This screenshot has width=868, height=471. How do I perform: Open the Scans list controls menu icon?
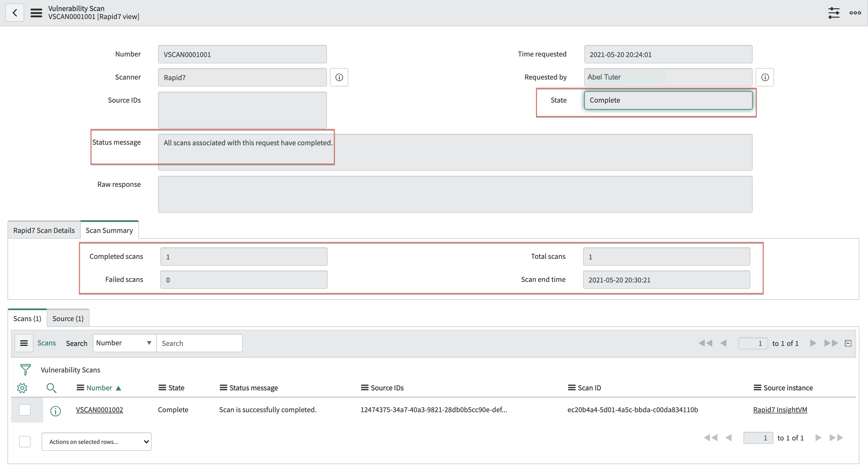(24, 343)
